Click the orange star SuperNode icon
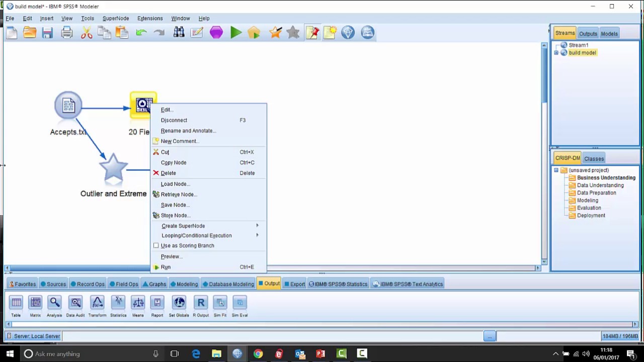Screen dimensions: 644x362 tap(275, 33)
